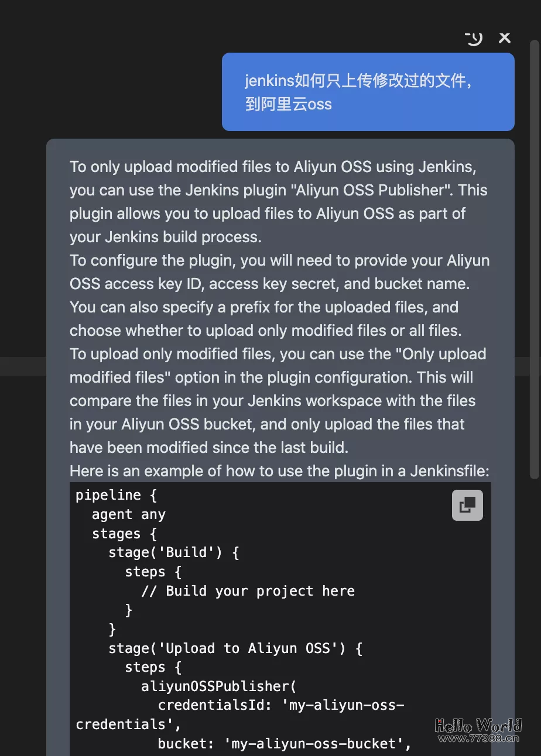Click the www.77388.cn watermark link
The image size is (541, 756).
[478, 738]
